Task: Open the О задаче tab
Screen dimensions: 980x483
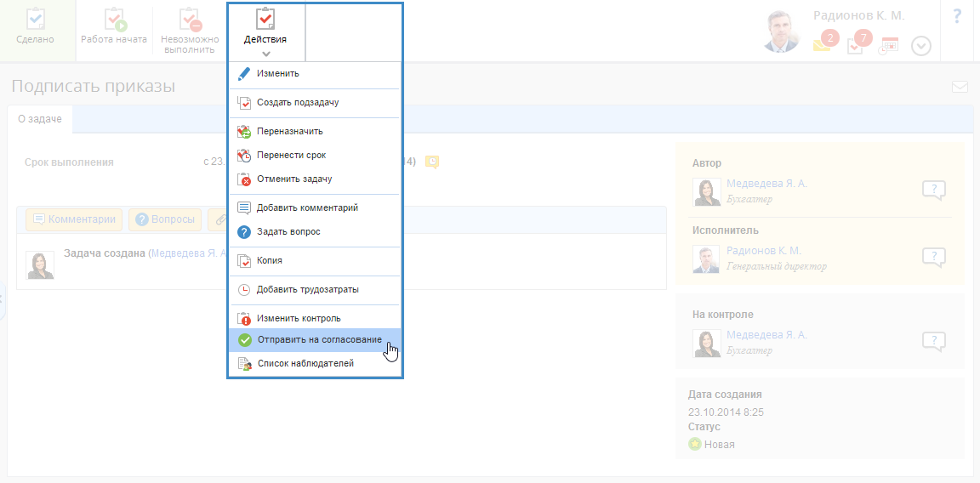Action: coord(40,120)
